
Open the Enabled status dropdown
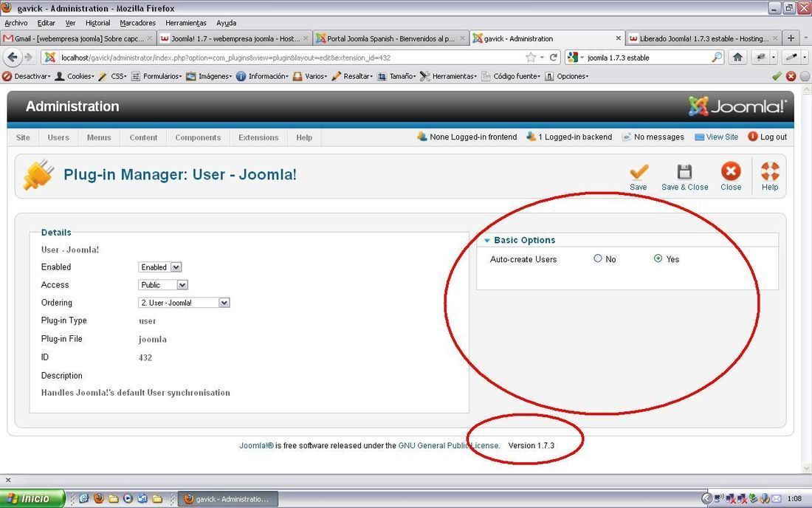pos(160,267)
